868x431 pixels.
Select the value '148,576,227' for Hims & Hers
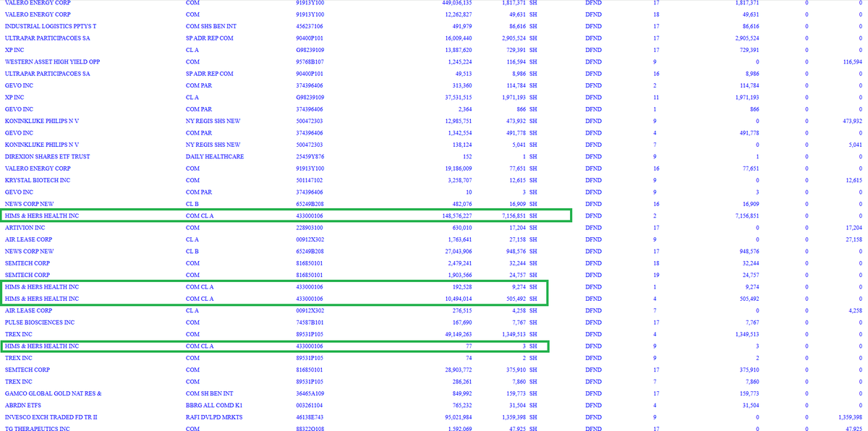pyautogui.click(x=456, y=215)
